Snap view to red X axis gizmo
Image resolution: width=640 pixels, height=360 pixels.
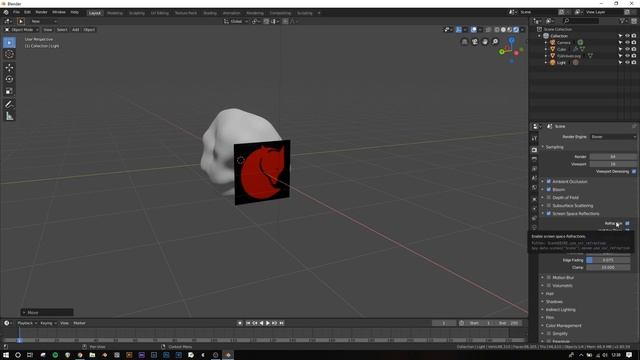517,53
